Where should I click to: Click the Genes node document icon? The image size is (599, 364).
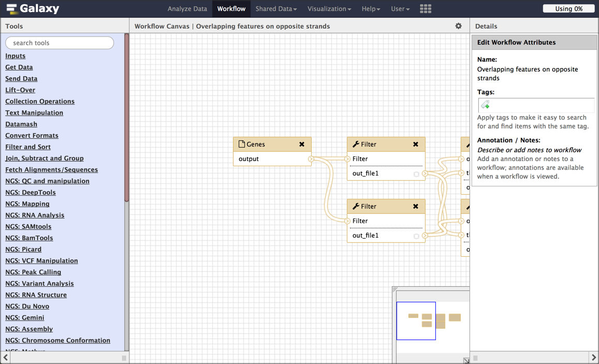241,144
